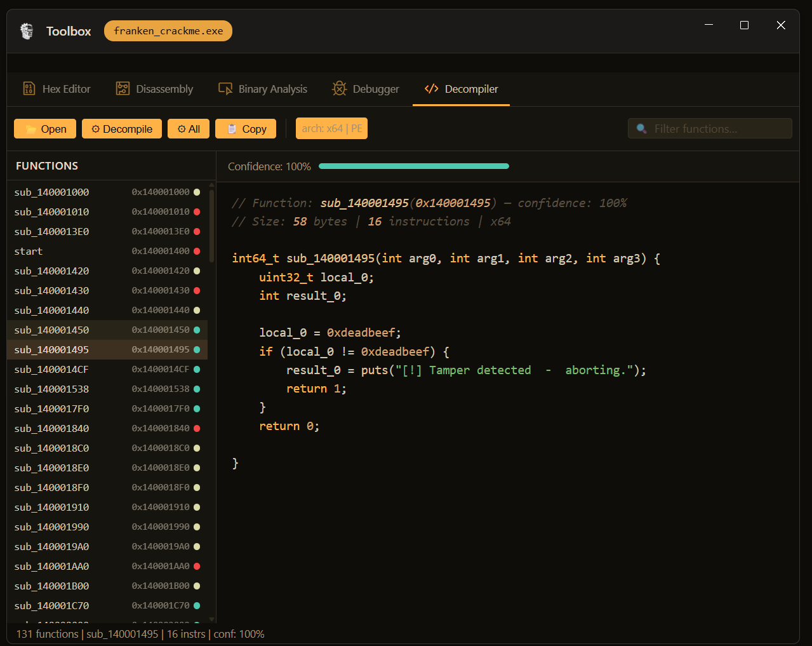Click the Decompile button

pyautogui.click(x=122, y=129)
